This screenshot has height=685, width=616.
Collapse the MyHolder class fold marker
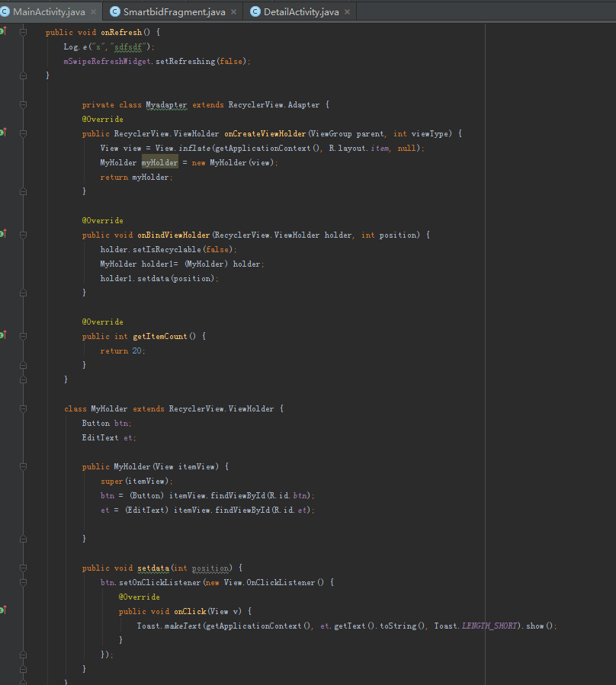point(23,409)
